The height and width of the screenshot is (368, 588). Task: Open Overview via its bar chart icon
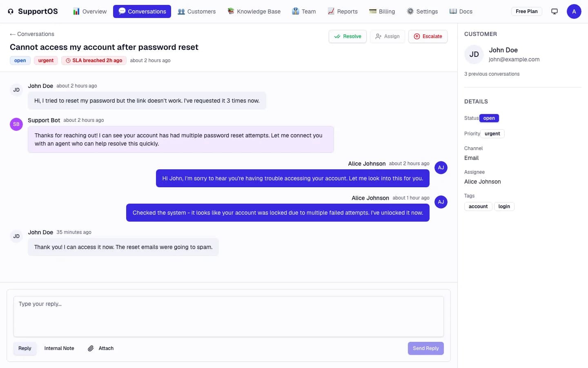click(76, 11)
